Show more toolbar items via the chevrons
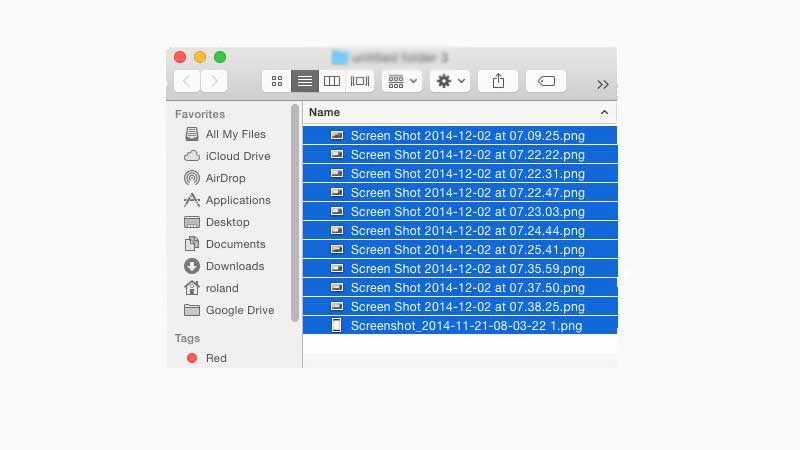This screenshot has height=450, width=800. coord(603,84)
